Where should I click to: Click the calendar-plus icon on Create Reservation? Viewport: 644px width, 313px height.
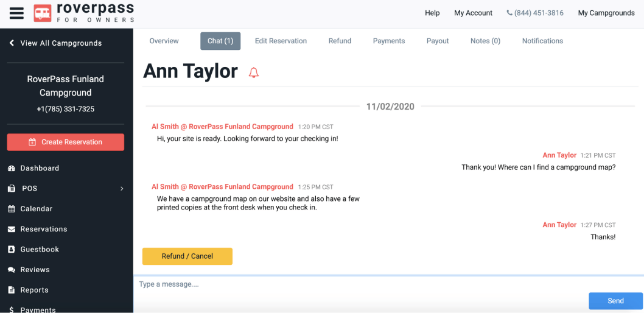pos(32,142)
